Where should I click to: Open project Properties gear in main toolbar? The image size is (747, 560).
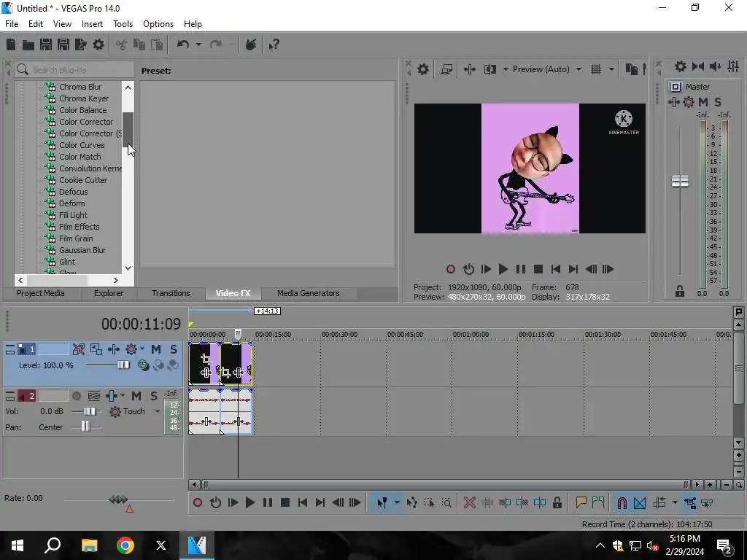tap(98, 44)
